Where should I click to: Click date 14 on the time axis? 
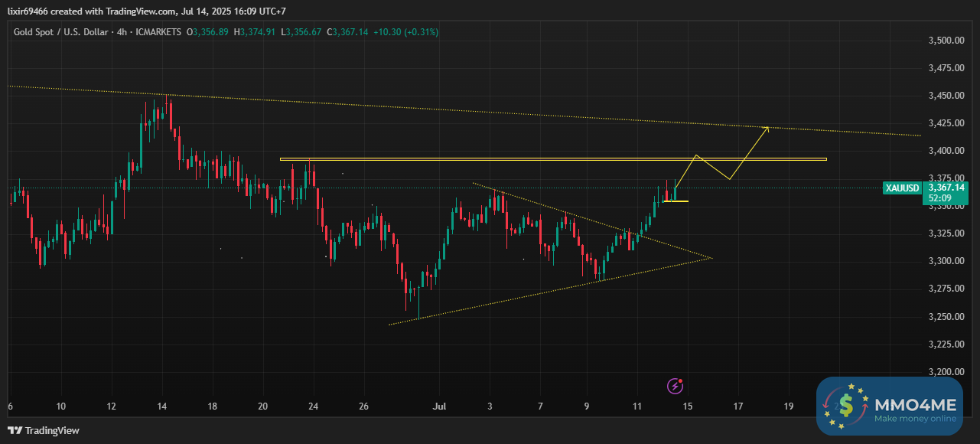pyautogui.click(x=162, y=406)
